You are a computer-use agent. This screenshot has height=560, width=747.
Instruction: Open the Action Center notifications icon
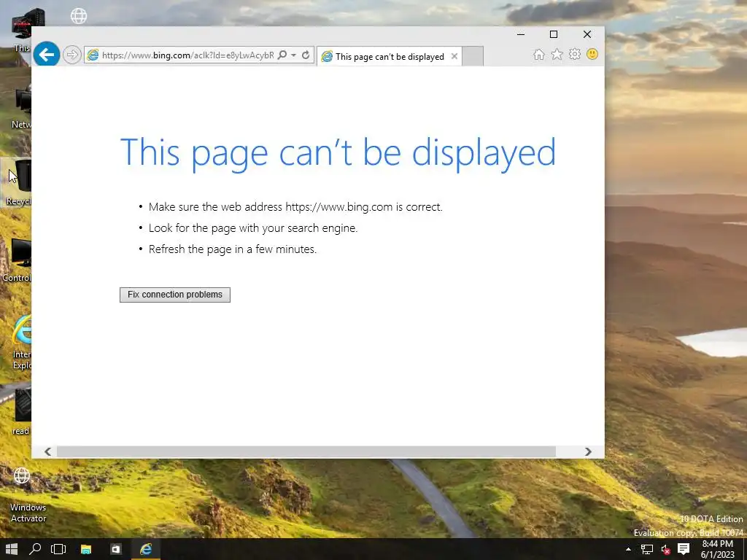684,549
